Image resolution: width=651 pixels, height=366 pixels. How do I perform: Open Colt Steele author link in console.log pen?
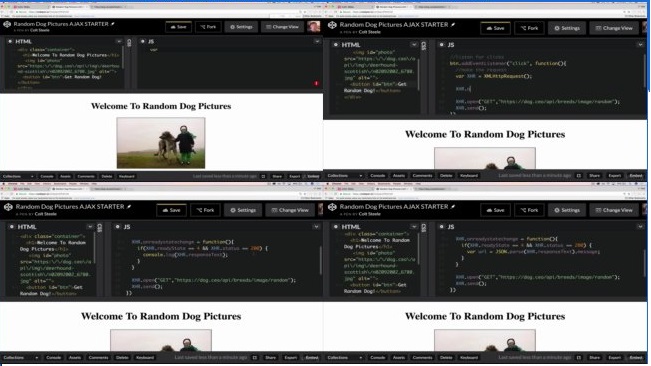45,214
